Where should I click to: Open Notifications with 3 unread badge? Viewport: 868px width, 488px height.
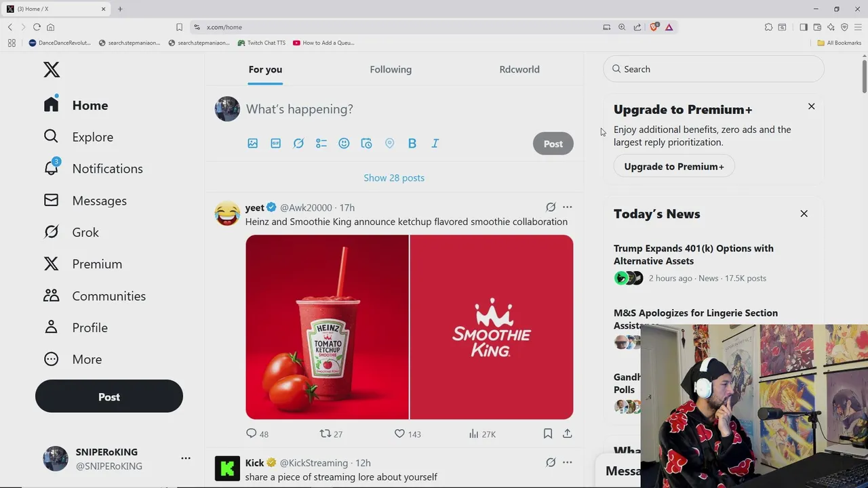coord(93,168)
